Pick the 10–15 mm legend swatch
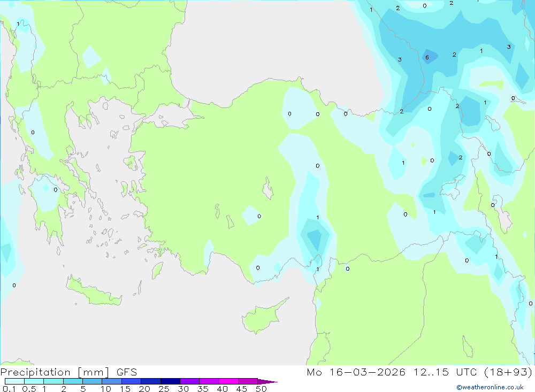The image size is (535, 392). coord(112,381)
